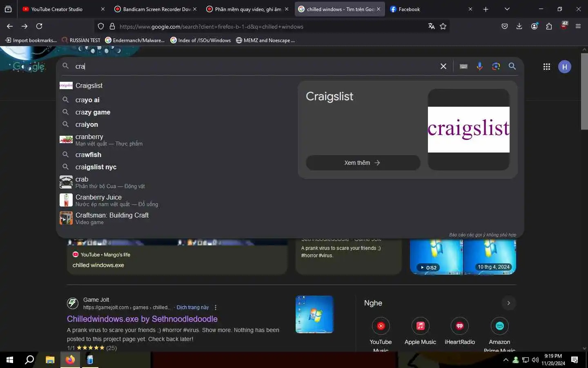The image size is (588, 368).
Task: Play the 0:52 video thumbnail
Action: click(x=436, y=257)
